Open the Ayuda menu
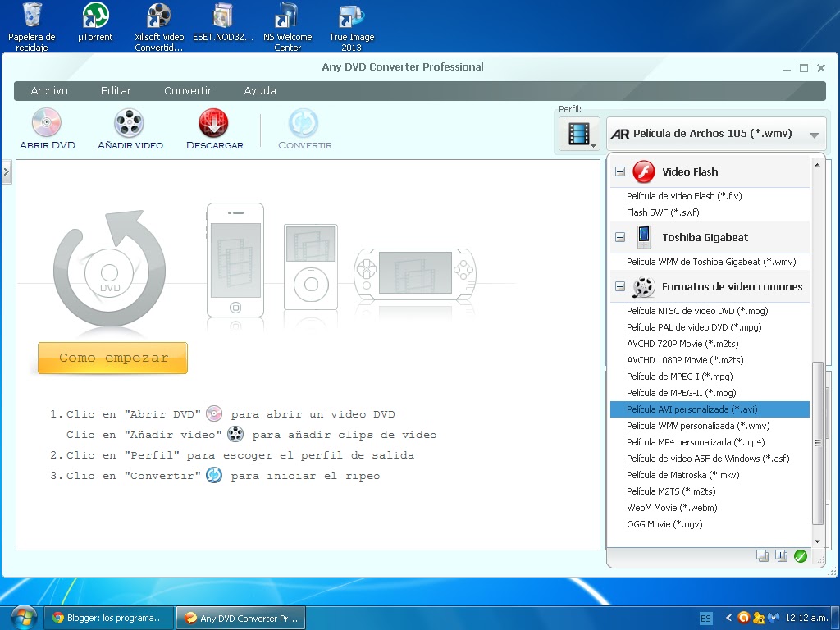 pyautogui.click(x=259, y=90)
